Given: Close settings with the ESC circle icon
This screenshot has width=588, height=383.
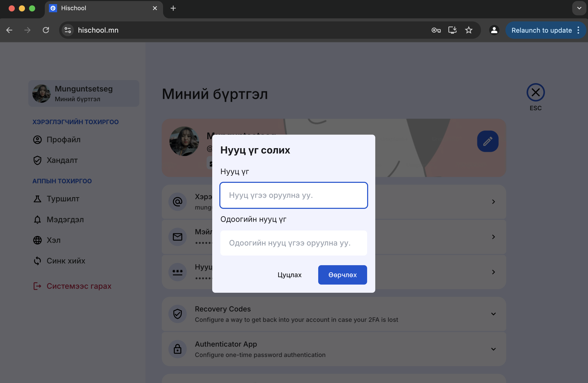Looking at the screenshot, I should (536, 92).
